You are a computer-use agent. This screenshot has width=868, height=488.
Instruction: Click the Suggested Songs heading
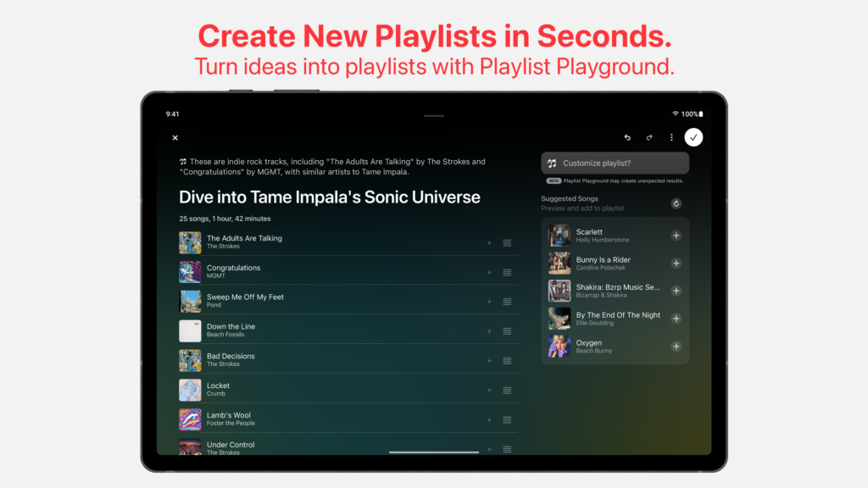tap(570, 198)
